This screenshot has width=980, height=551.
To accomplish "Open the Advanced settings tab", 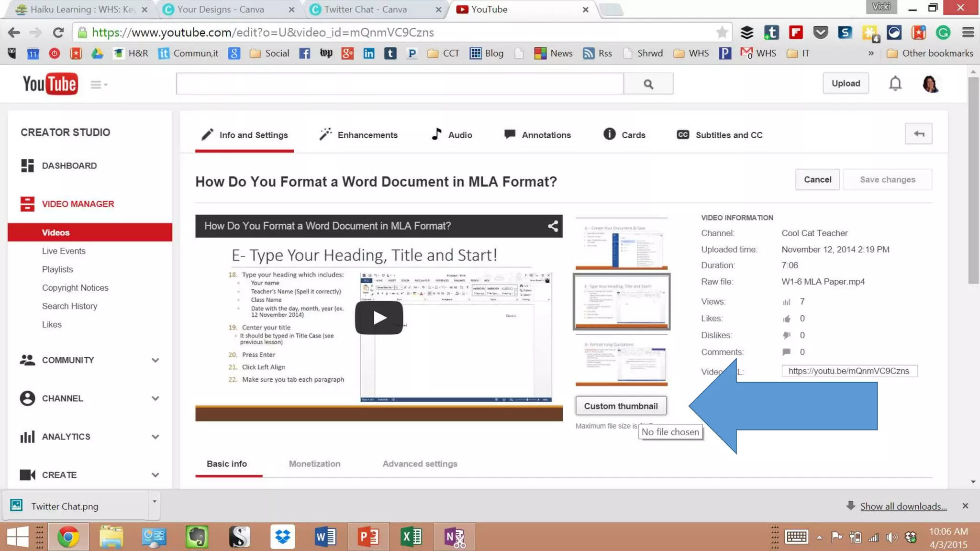I will tap(420, 463).
